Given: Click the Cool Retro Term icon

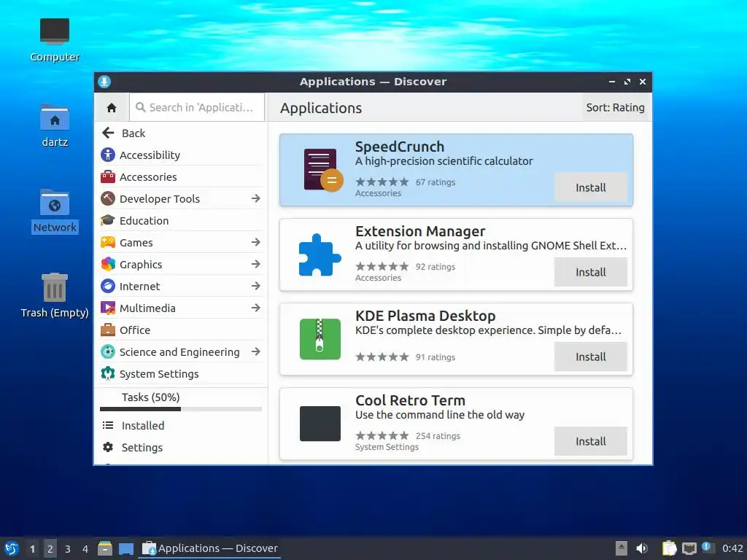Looking at the screenshot, I should pyautogui.click(x=320, y=424).
